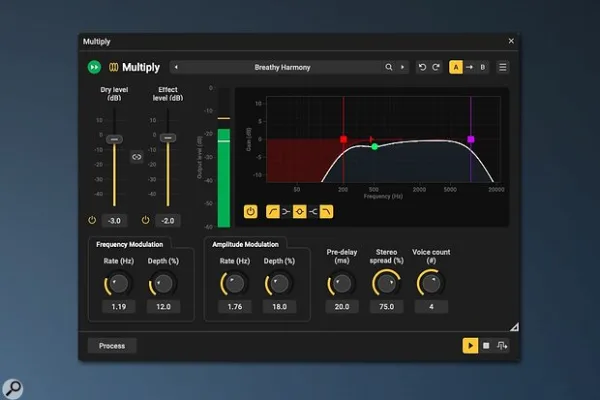This screenshot has height=400, width=600.
Task: Start preview playback
Action: 470,346
